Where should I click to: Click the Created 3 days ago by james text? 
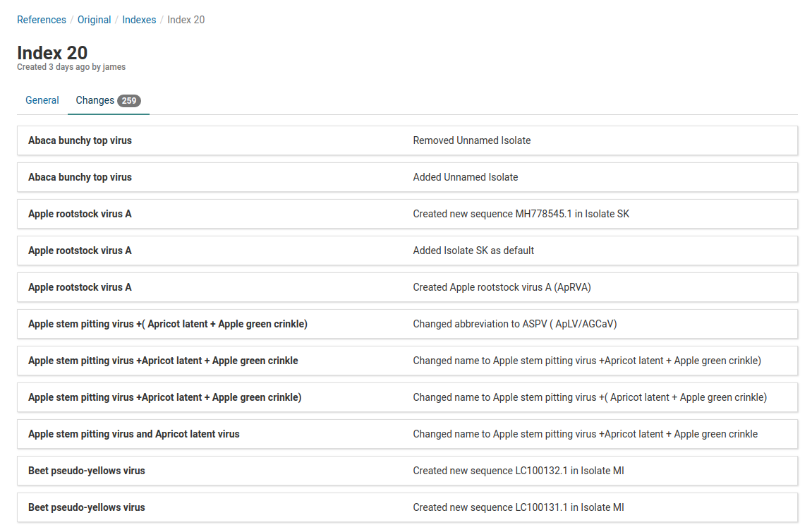pos(71,67)
